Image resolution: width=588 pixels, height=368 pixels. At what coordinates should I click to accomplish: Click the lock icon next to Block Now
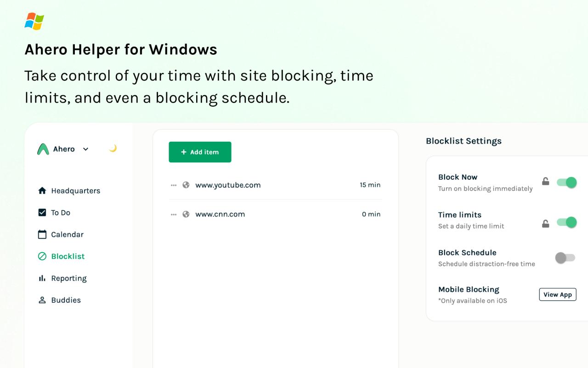click(x=546, y=181)
